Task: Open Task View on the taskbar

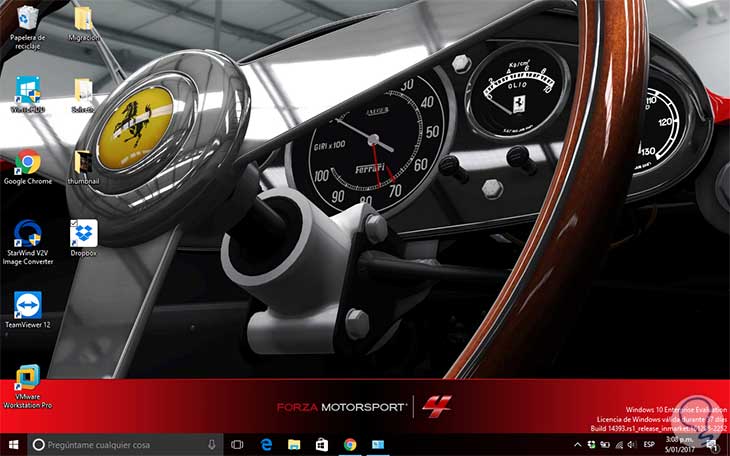Action: [237, 445]
